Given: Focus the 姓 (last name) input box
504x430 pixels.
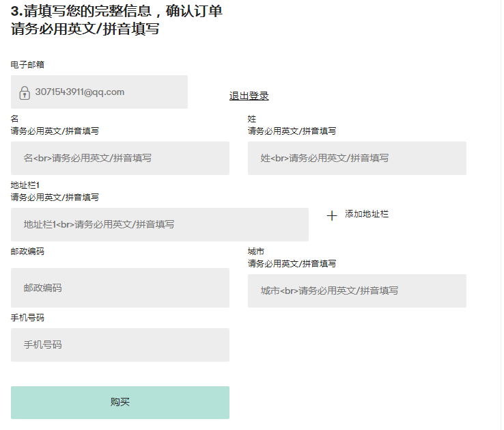Looking at the screenshot, I should [356, 158].
